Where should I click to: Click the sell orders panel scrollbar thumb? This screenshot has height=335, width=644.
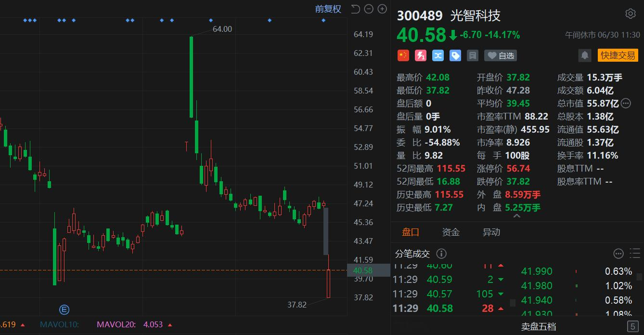(x=639, y=277)
